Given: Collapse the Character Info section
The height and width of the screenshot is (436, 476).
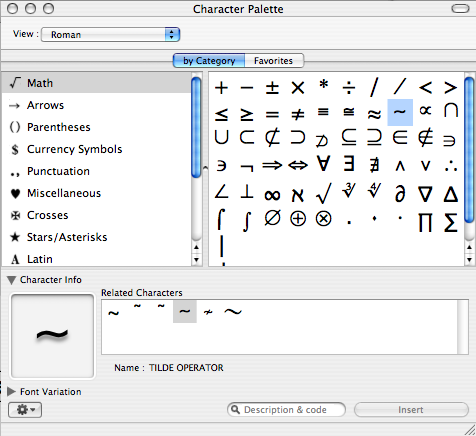Looking at the screenshot, I should click(11, 280).
